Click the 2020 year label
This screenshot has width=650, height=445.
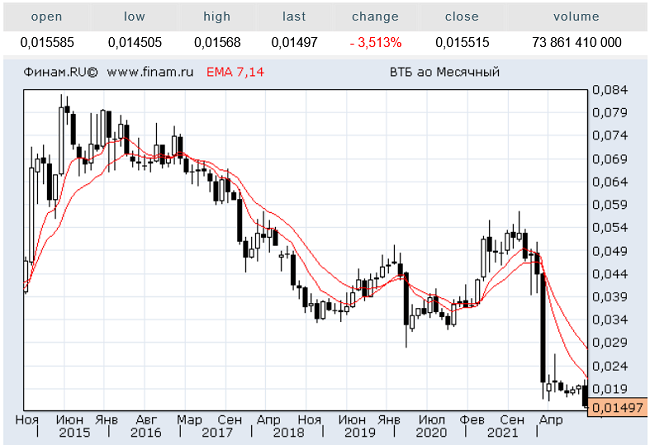431,433
